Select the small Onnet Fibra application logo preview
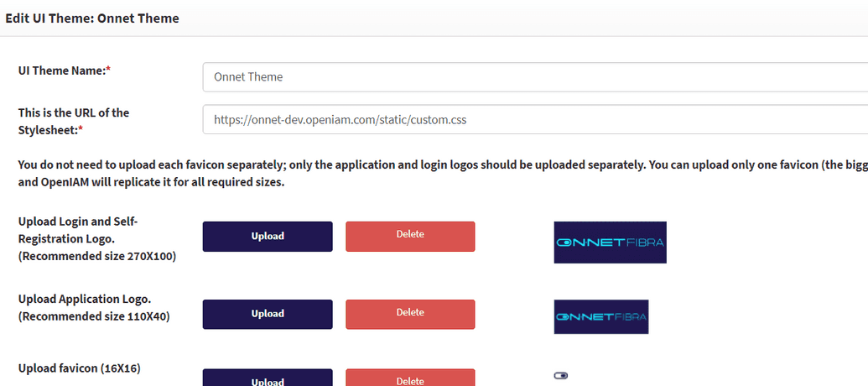 point(601,317)
